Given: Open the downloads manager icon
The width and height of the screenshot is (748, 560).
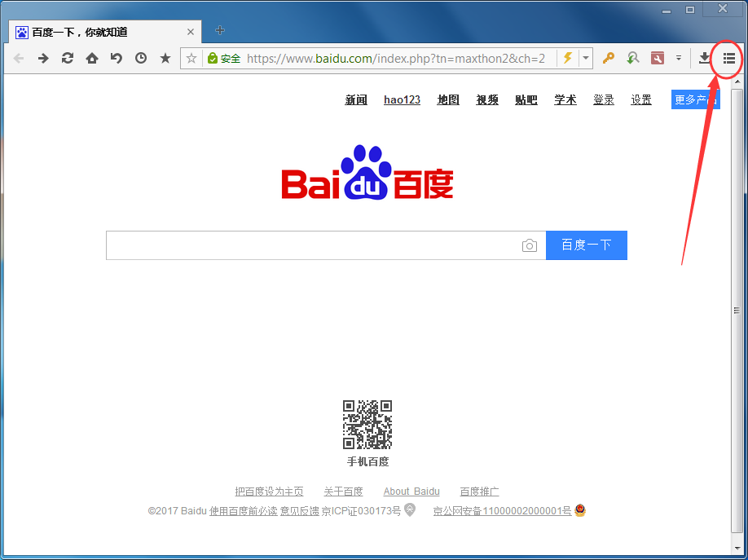Looking at the screenshot, I should pyautogui.click(x=704, y=58).
